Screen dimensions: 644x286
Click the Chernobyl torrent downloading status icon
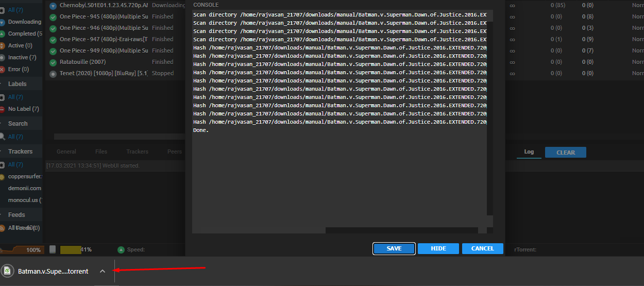pos(53,6)
